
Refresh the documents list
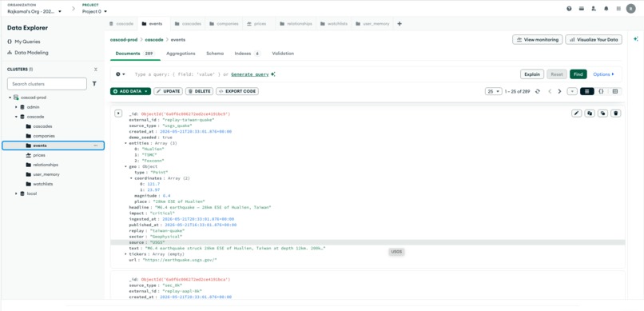(538, 92)
